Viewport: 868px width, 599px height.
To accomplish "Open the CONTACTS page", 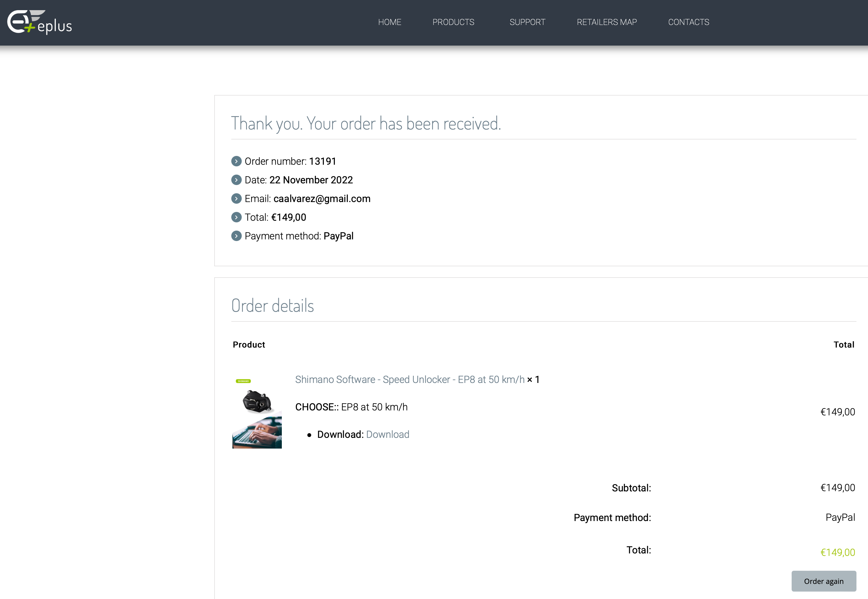I will pyautogui.click(x=689, y=22).
